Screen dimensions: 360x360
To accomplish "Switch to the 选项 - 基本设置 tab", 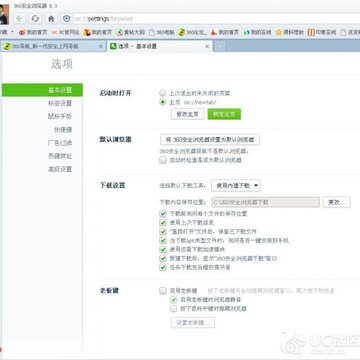I will pos(159,46).
